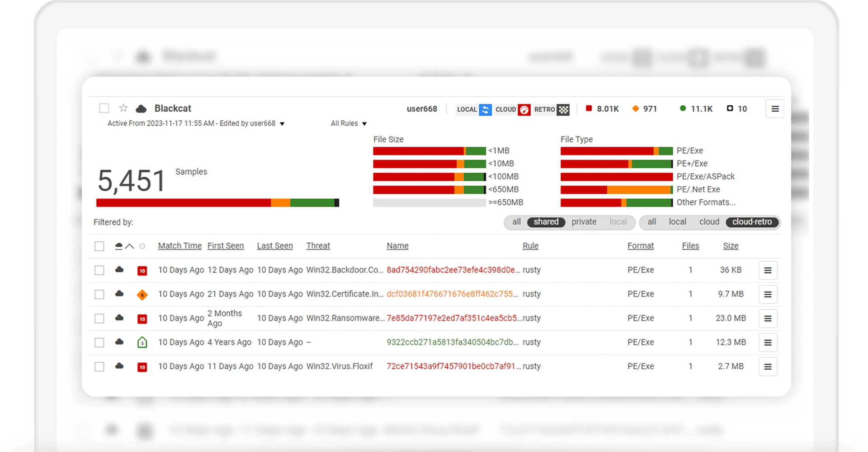Click cloud icon on Win32.Backdoor row
Image resolution: width=868 pixels, height=452 pixels.
pos(119,269)
